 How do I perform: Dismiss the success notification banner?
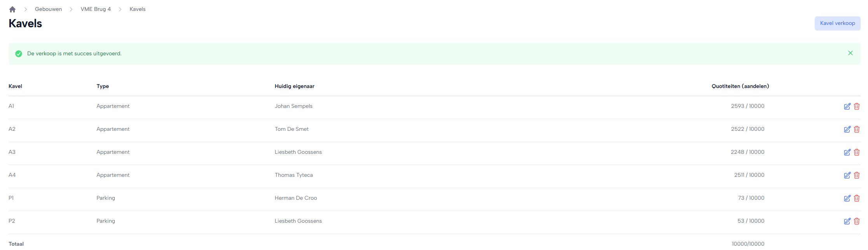(x=850, y=53)
